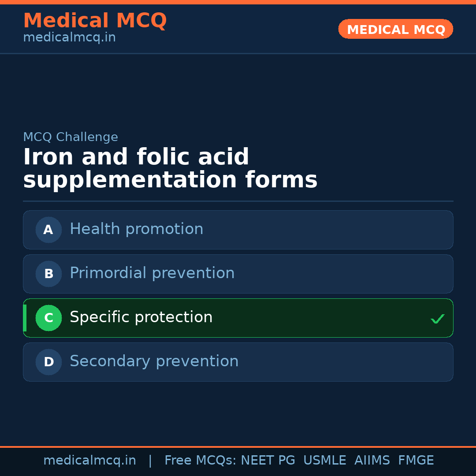Click the MCQ Challenge label
Screen dimensions: 476x476
71,137
